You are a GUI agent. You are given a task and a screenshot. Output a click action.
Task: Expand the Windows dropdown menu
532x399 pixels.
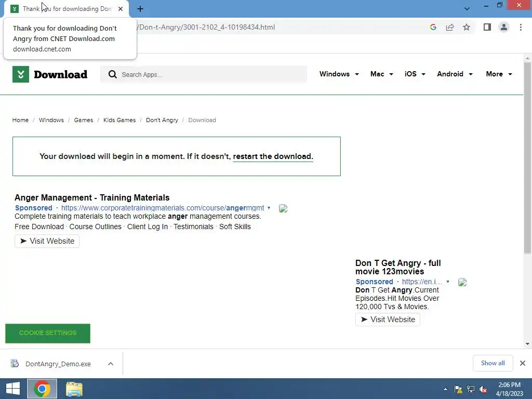pyautogui.click(x=339, y=74)
